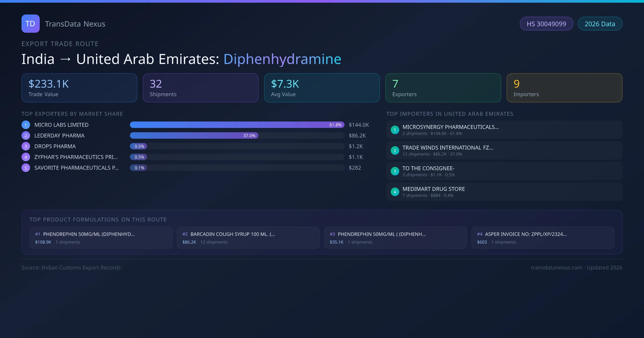Click the transdatanexus.com footer link
This screenshot has height=338, width=644.
pyautogui.click(x=556, y=267)
